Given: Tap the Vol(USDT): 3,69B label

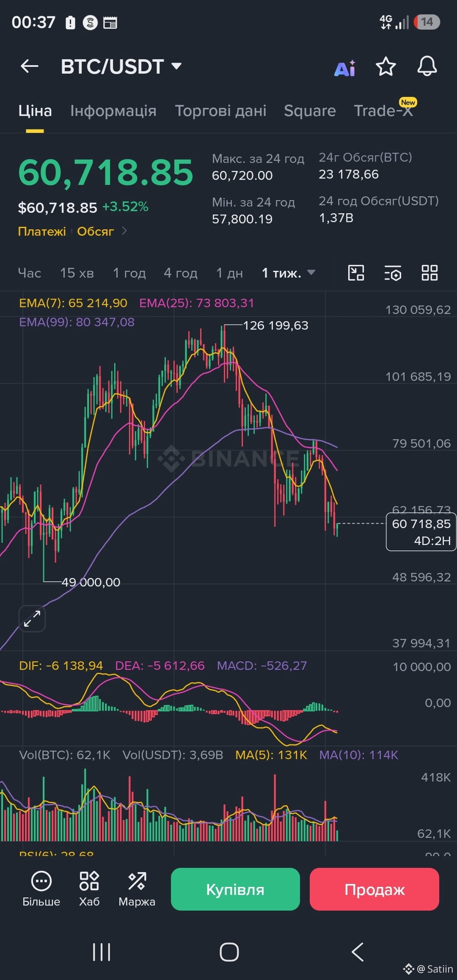Looking at the screenshot, I should (x=173, y=755).
